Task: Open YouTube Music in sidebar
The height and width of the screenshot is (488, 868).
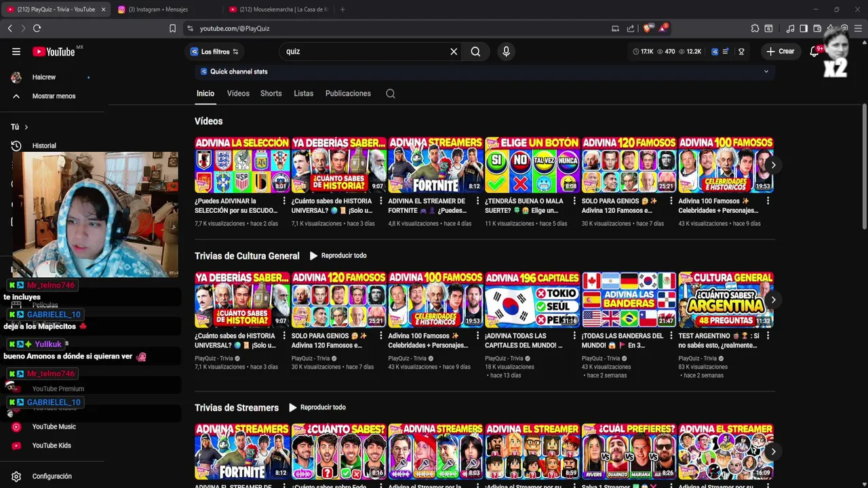Action: point(54,426)
